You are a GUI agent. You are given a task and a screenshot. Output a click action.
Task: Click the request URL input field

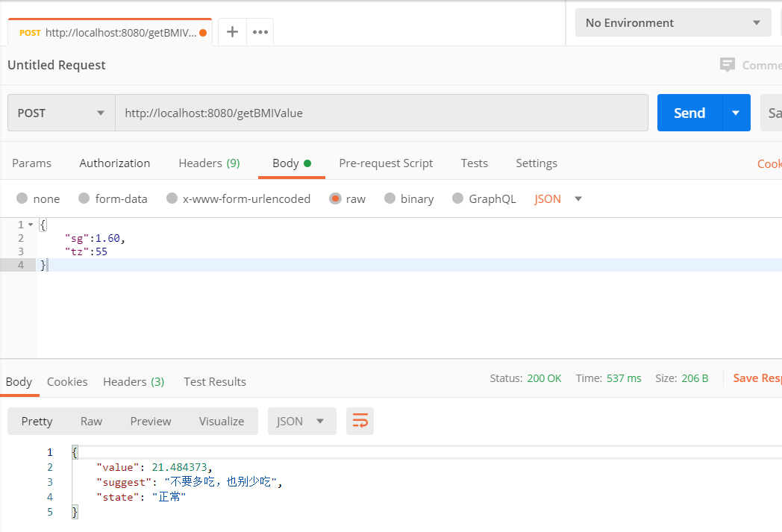(x=381, y=113)
